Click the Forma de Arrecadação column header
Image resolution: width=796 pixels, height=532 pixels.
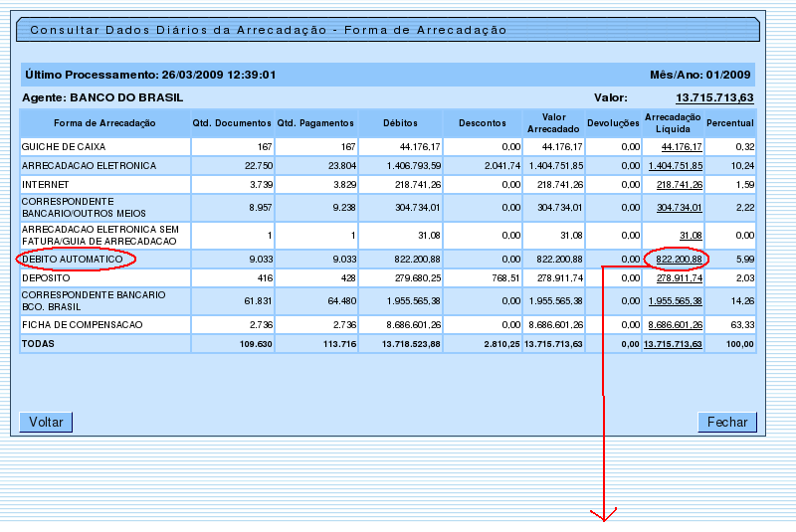(105, 123)
